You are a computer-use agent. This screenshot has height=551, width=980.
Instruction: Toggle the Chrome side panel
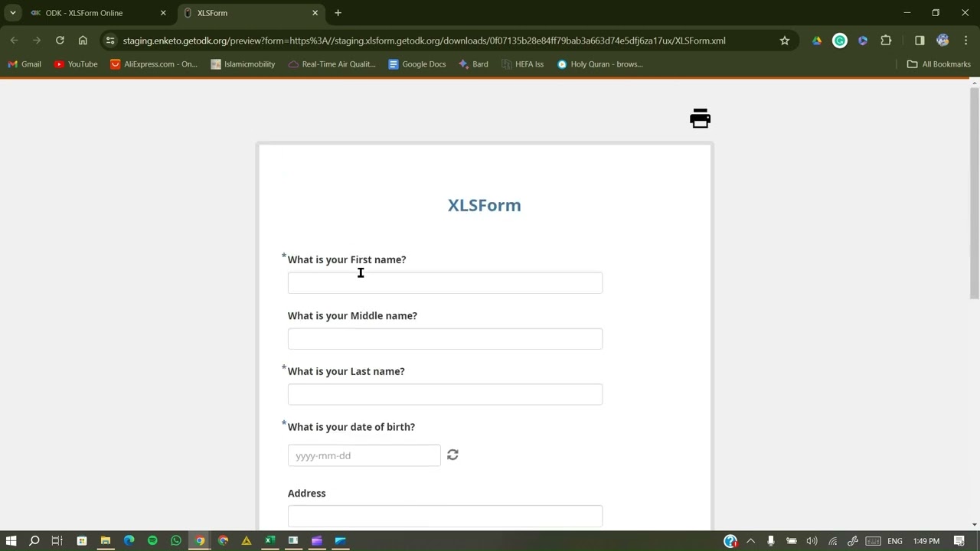tap(920, 41)
